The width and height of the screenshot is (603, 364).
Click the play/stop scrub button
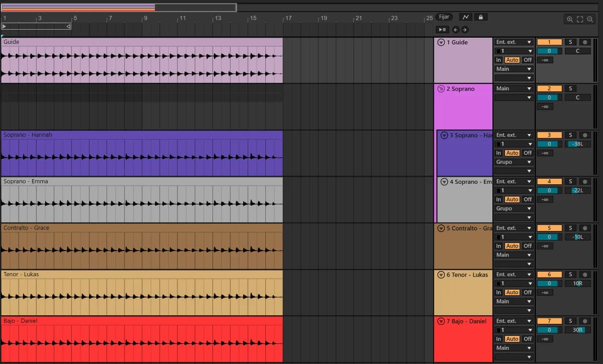[442, 30]
